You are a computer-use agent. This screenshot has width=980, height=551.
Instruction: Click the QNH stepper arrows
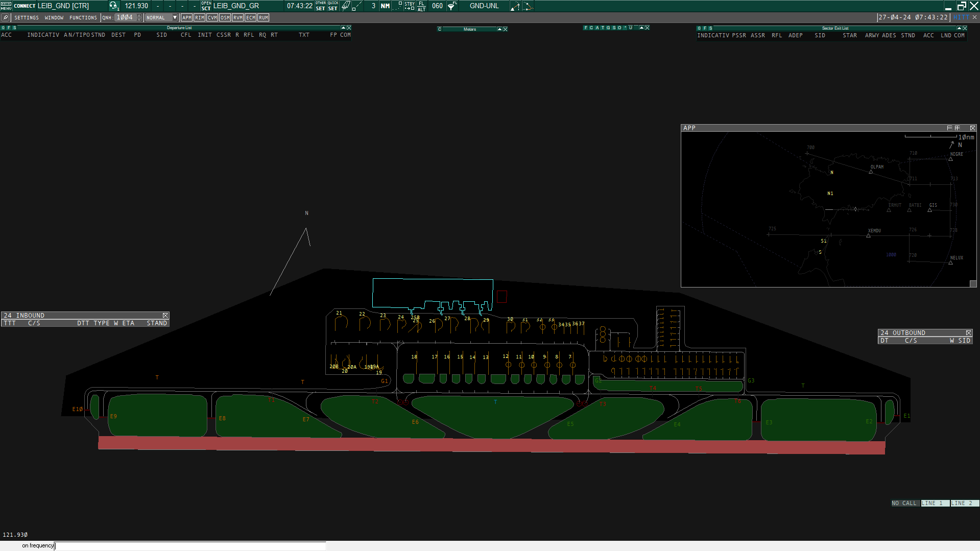point(139,17)
